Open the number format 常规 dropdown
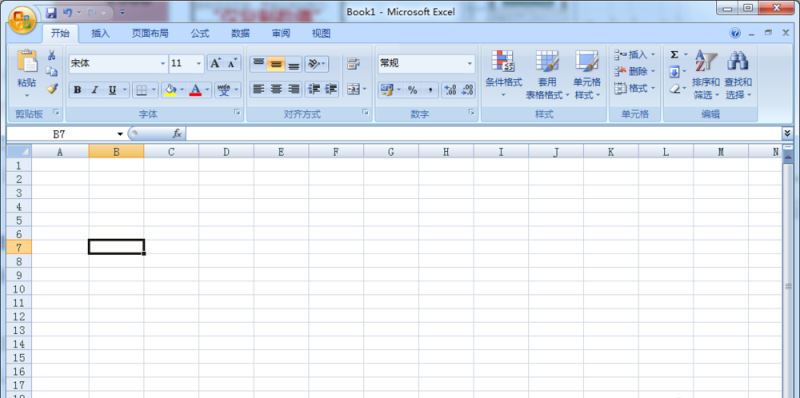The image size is (800, 398). click(469, 64)
